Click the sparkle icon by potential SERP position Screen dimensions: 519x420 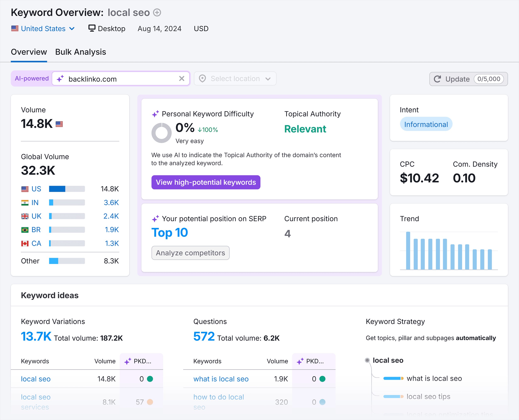pos(155,219)
